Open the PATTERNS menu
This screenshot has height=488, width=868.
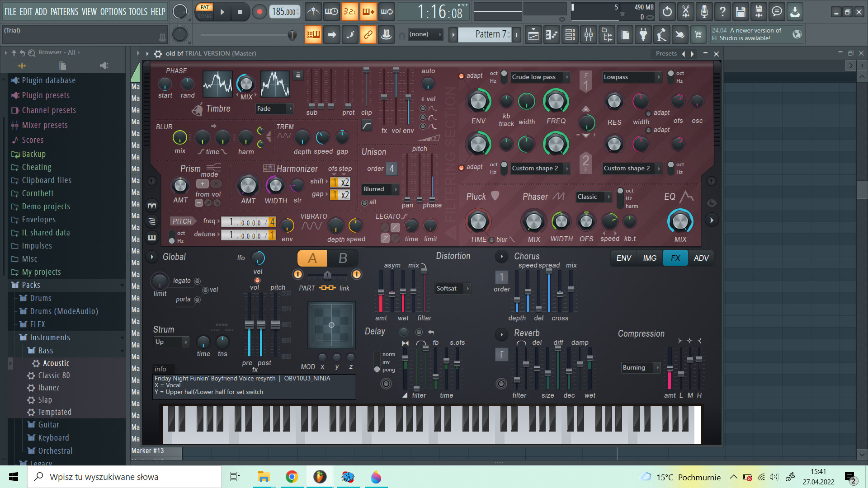tap(64, 11)
